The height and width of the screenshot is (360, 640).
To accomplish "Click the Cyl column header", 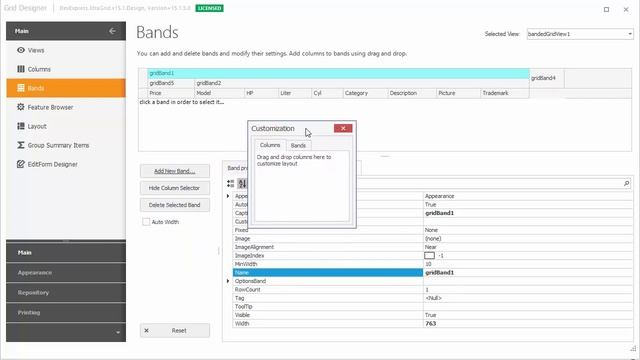I will (327, 93).
